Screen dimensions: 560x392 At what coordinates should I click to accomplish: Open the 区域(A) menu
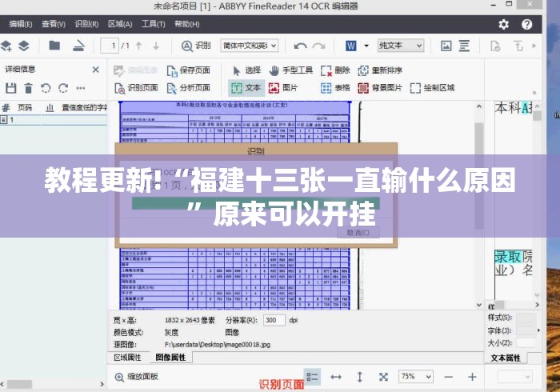click(x=120, y=24)
